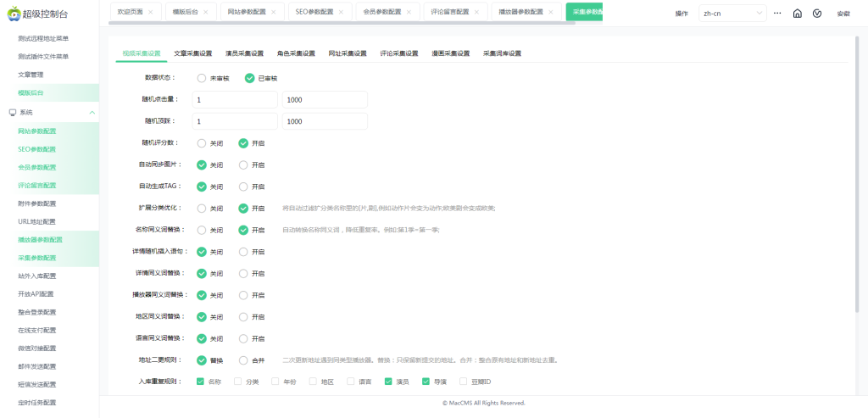Click the 操作 button in header
This screenshot has height=418, width=868.
coord(682,14)
